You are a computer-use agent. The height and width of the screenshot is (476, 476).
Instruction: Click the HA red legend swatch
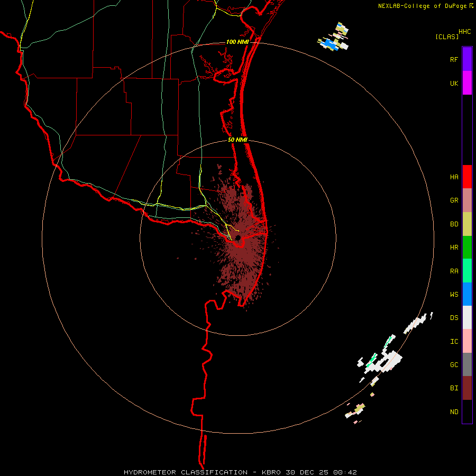tap(467, 177)
